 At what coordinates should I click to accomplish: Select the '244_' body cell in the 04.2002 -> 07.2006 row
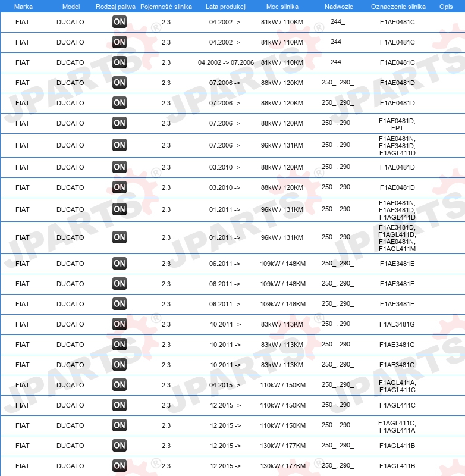(x=338, y=62)
